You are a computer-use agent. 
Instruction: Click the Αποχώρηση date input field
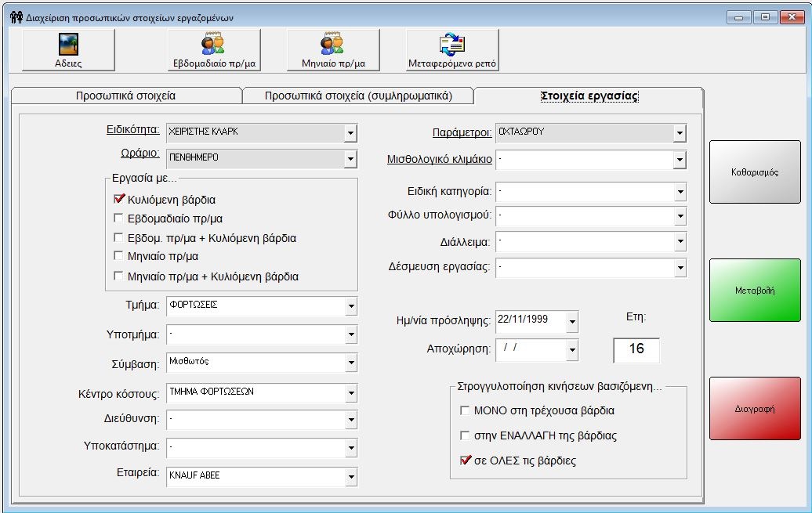(531, 349)
